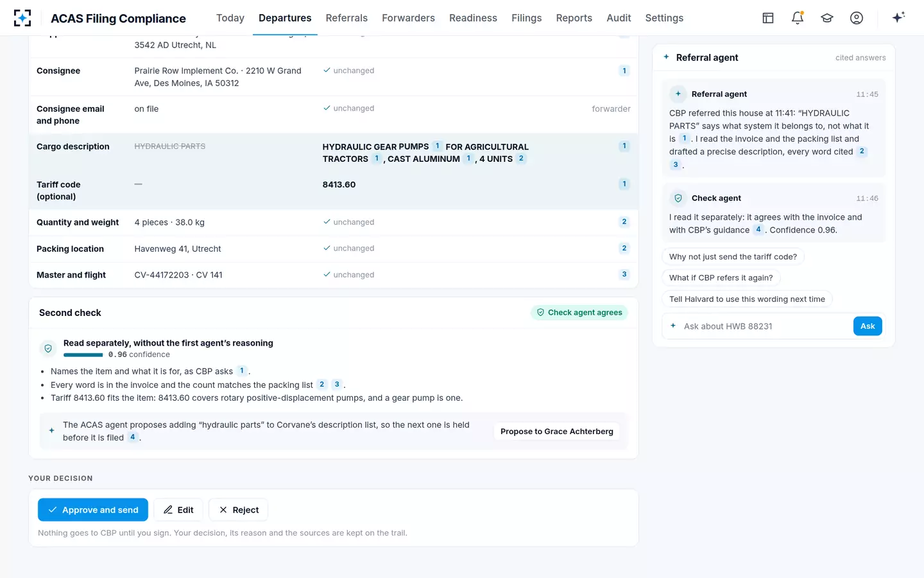Image resolution: width=924 pixels, height=578 pixels.
Task: Open the Referrals tab
Action: pyautogui.click(x=346, y=18)
